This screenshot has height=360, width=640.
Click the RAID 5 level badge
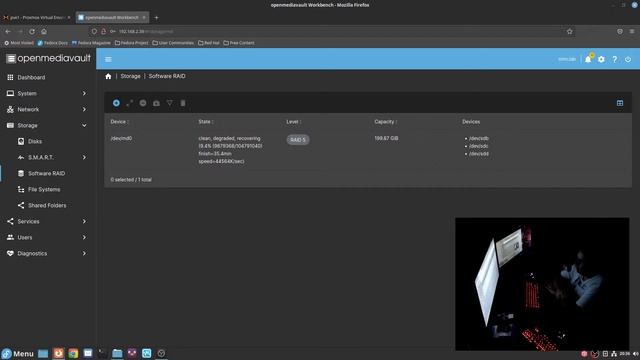[298, 140]
